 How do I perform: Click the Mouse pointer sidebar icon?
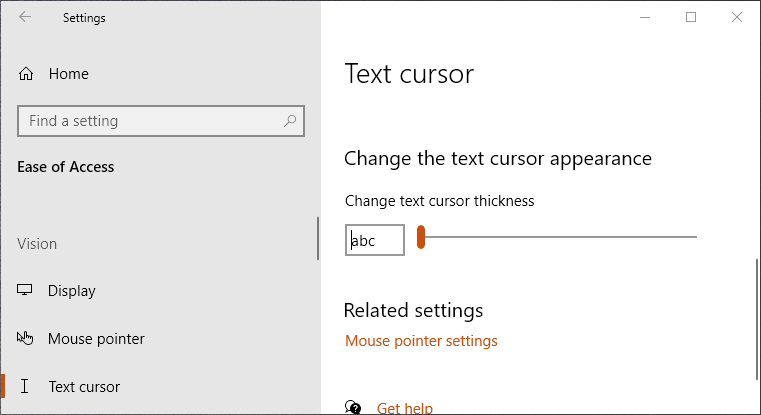[26, 339]
